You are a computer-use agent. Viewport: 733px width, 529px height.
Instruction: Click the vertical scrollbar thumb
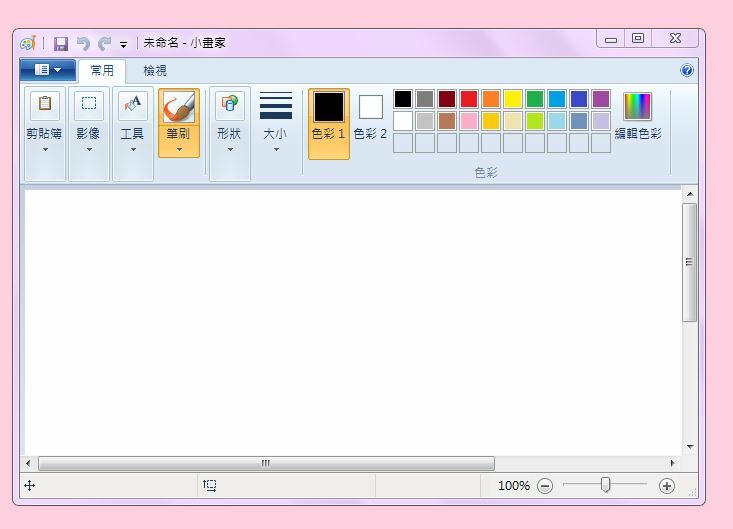[x=690, y=262]
